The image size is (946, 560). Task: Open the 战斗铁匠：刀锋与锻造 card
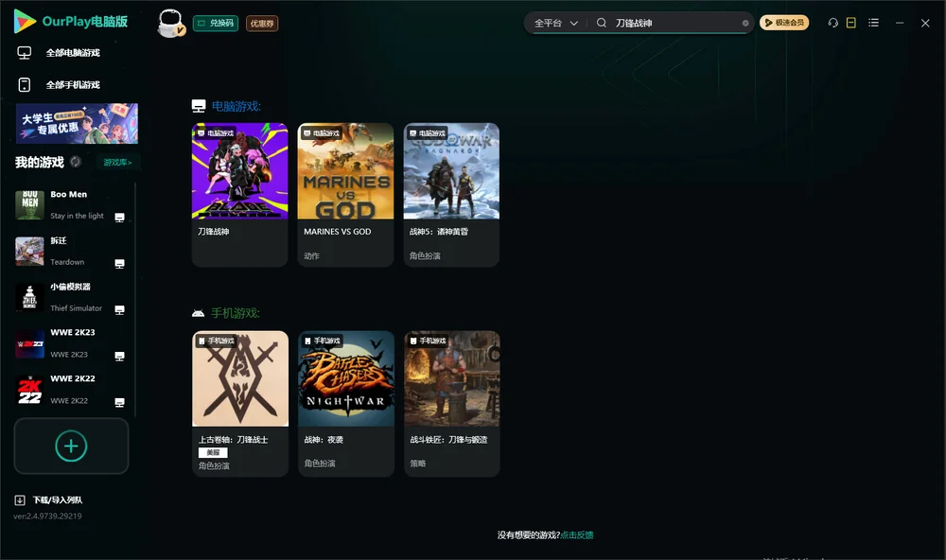pyautogui.click(x=452, y=403)
